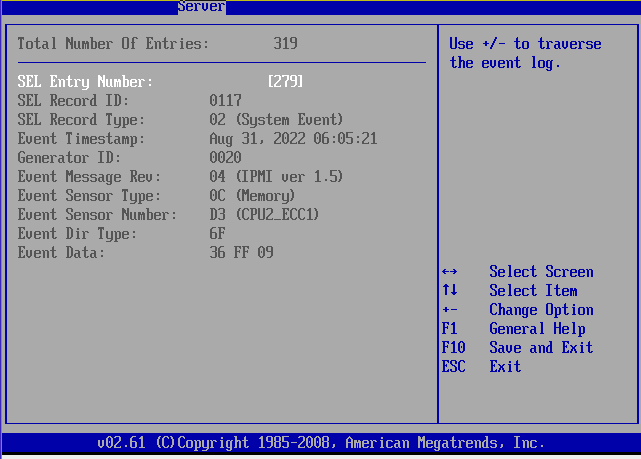Image resolution: width=641 pixels, height=459 pixels.
Task: Select the highlighted SEL Entry Number field
Action: click(85, 81)
